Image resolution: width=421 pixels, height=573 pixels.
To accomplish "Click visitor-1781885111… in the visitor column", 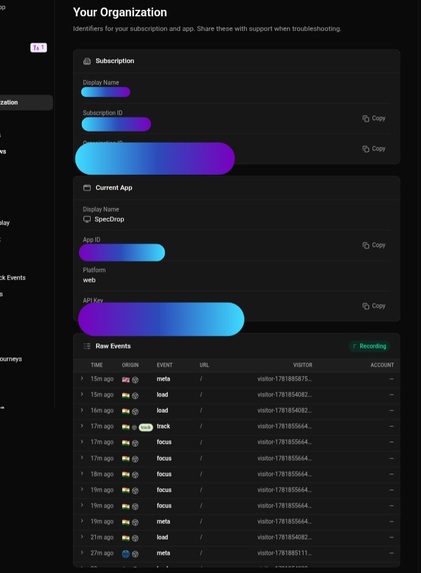I will (284, 553).
